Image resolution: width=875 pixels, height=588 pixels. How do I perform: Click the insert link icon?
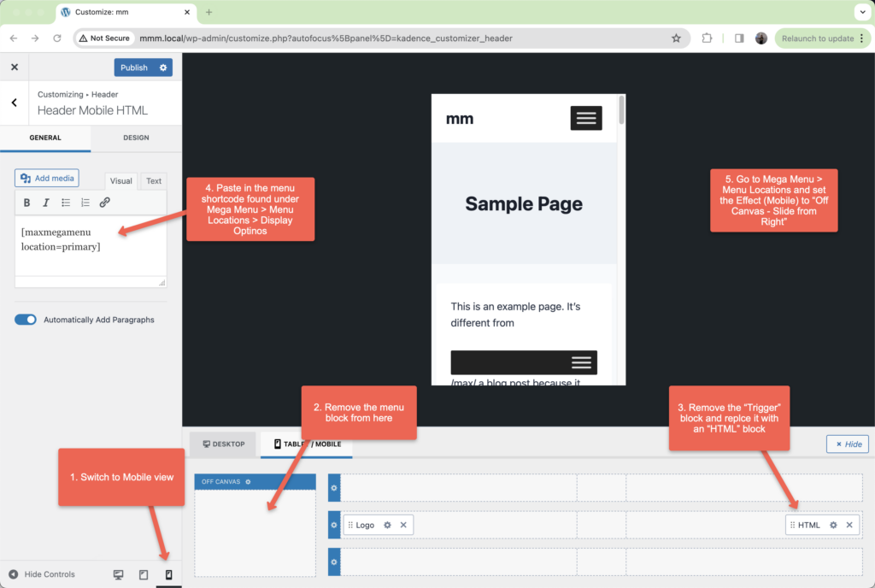[105, 203]
